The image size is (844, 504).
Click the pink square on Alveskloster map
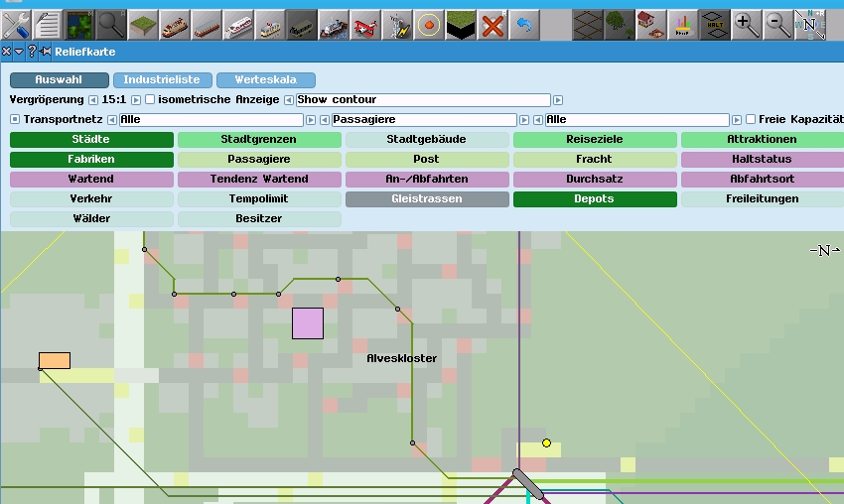tap(308, 323)
